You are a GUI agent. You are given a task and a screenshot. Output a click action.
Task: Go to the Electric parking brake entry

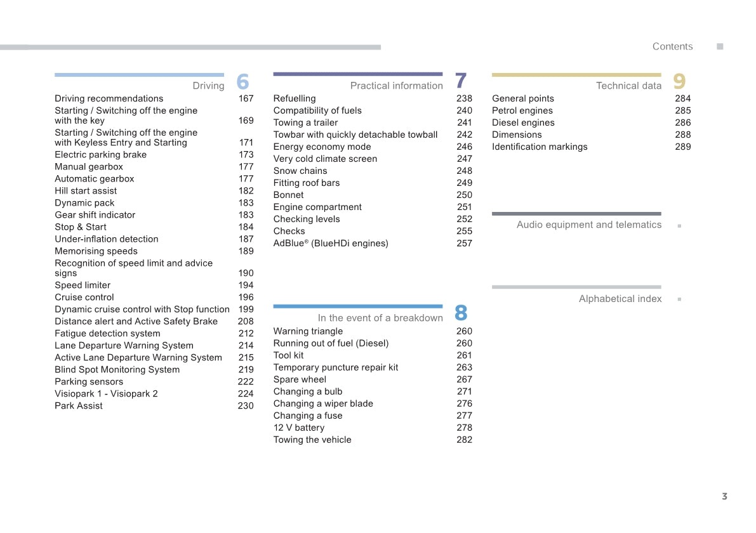click(100, 155)
